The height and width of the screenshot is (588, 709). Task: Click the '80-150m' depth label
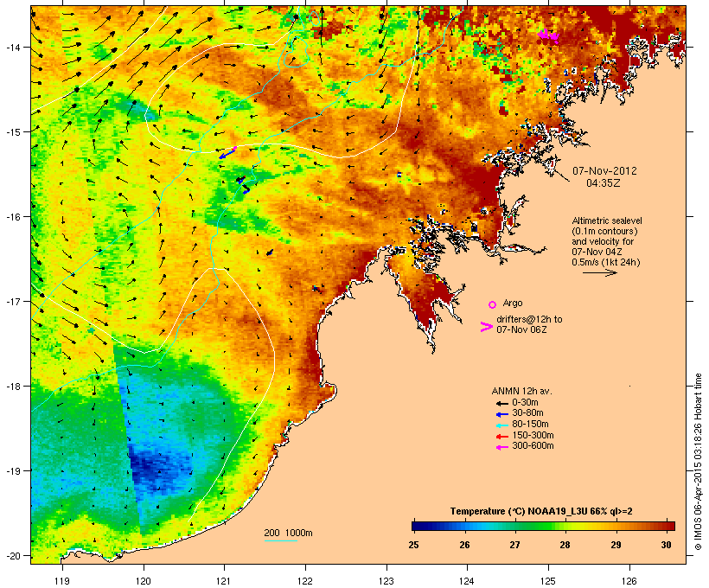(530, 425)
